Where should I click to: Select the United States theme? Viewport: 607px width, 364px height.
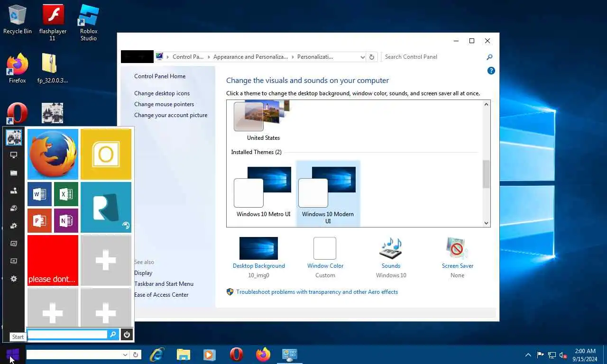[x=263, y=121]
